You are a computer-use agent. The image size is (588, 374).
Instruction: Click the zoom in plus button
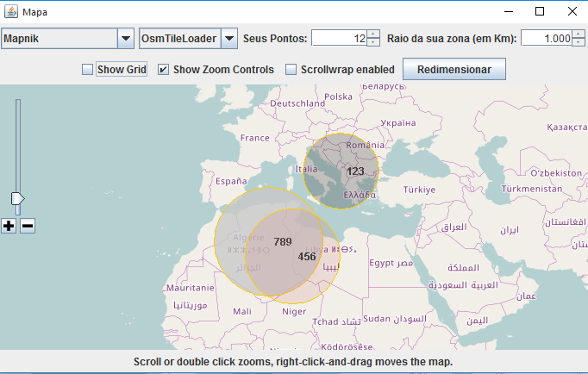point(9,226)
